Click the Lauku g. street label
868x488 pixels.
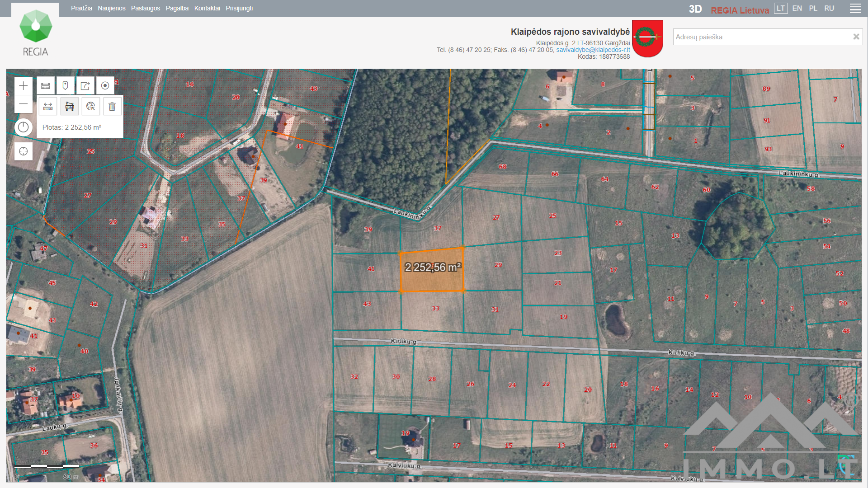pyautogui.click(x=54, y=427)
